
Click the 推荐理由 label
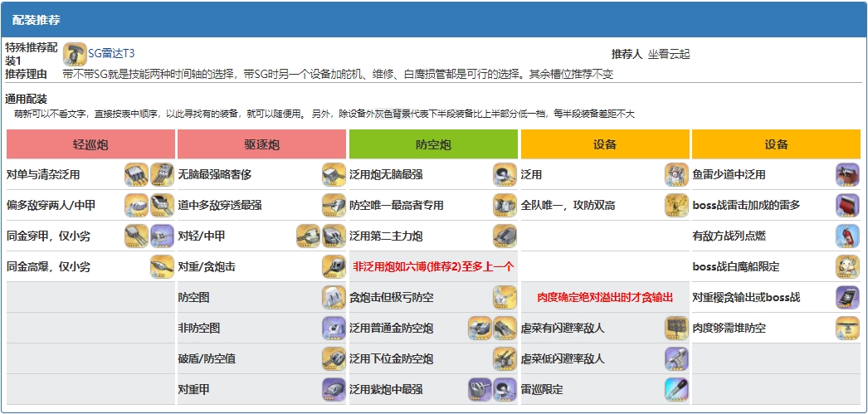(26, 74)
